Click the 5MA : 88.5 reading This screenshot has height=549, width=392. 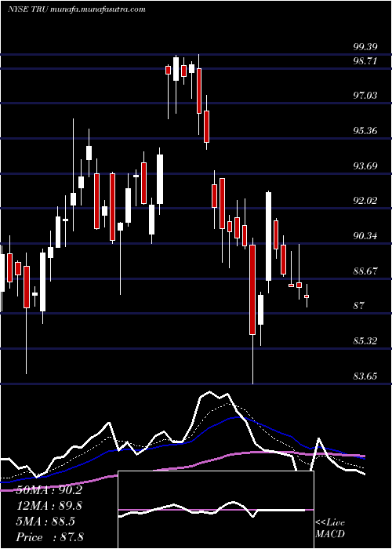(x=45, y=522)
